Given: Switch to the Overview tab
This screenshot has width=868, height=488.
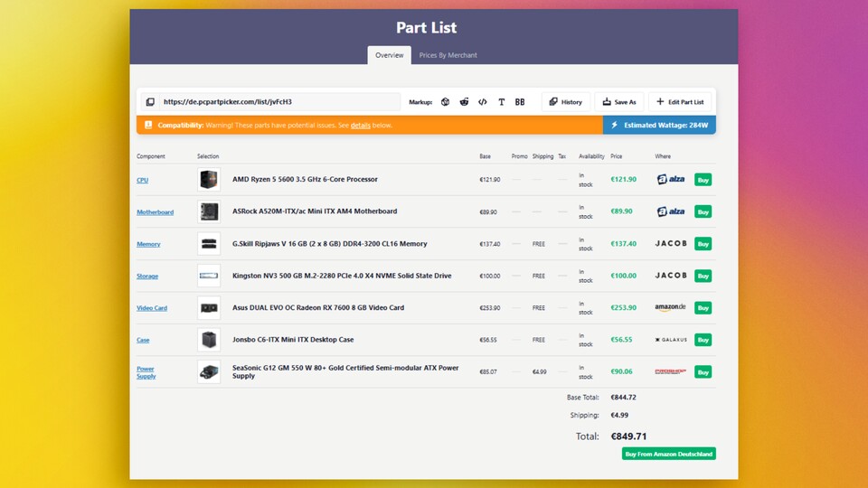Looking at the screenshot, I should [389, 55].
